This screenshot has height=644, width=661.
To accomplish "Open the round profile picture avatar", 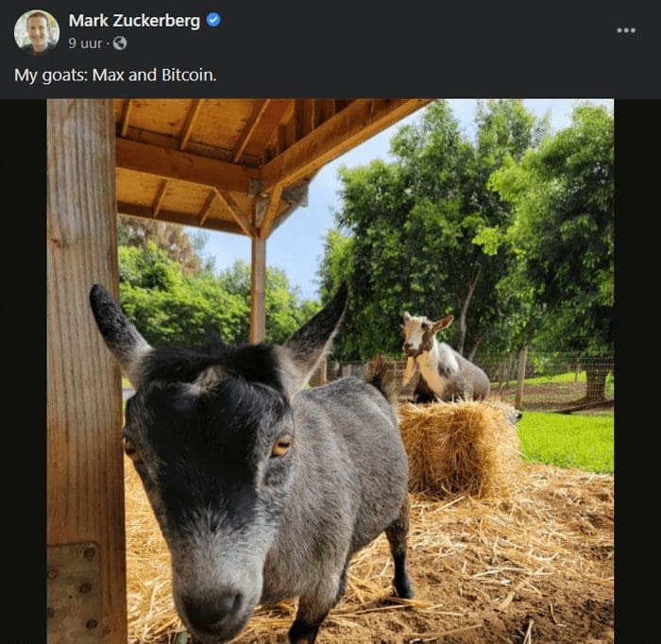I will 37,32.
